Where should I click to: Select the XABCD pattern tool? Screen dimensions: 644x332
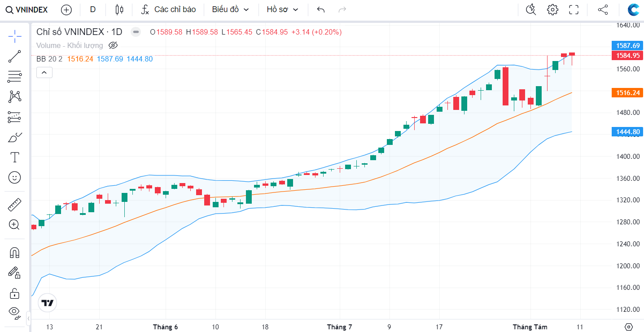[x=15, y=96]
